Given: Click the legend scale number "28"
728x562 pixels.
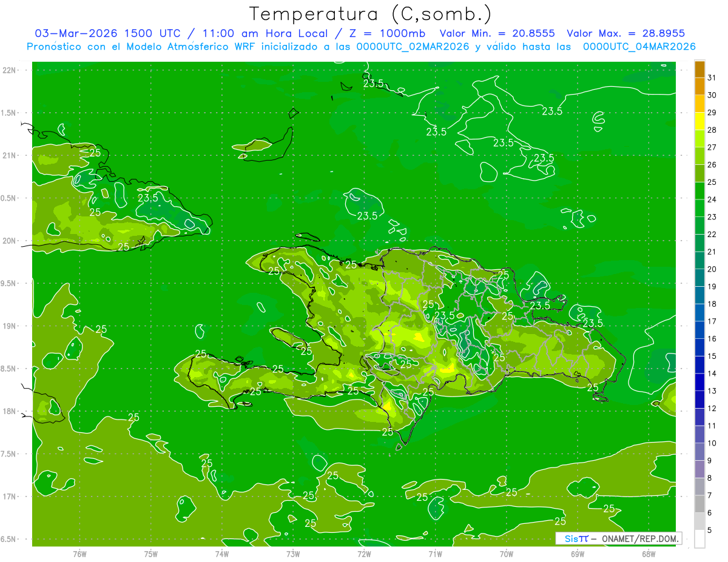Looking at the screenshot, I should click(712, 130).
